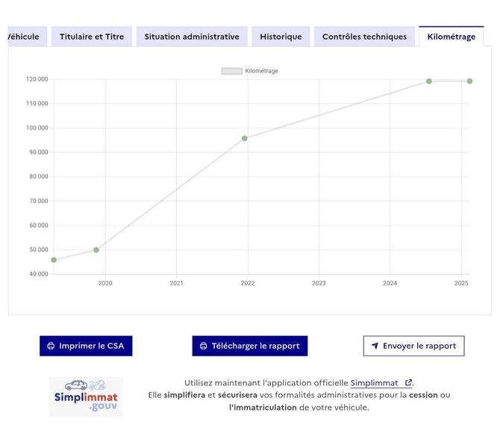
Task: Open the Simplimmat official application link
Action: 381,382
